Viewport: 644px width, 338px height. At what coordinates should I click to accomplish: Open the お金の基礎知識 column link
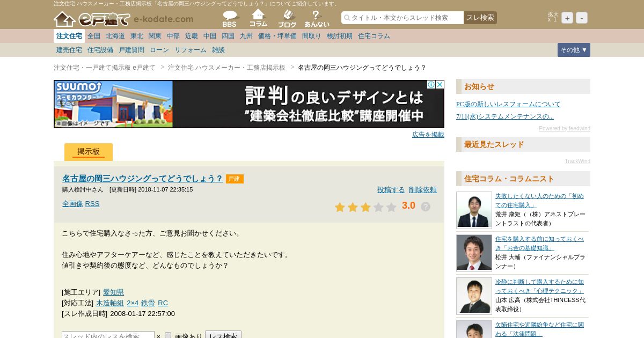tap(539, 244)
